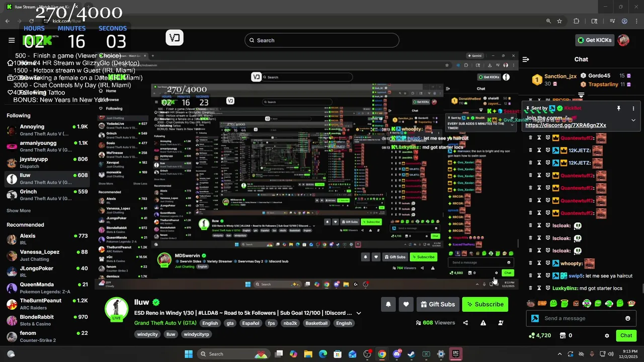Report the stream with warning icon
Image resolution: width=644 pixels, height=362 pixels.
coord(483,323)
